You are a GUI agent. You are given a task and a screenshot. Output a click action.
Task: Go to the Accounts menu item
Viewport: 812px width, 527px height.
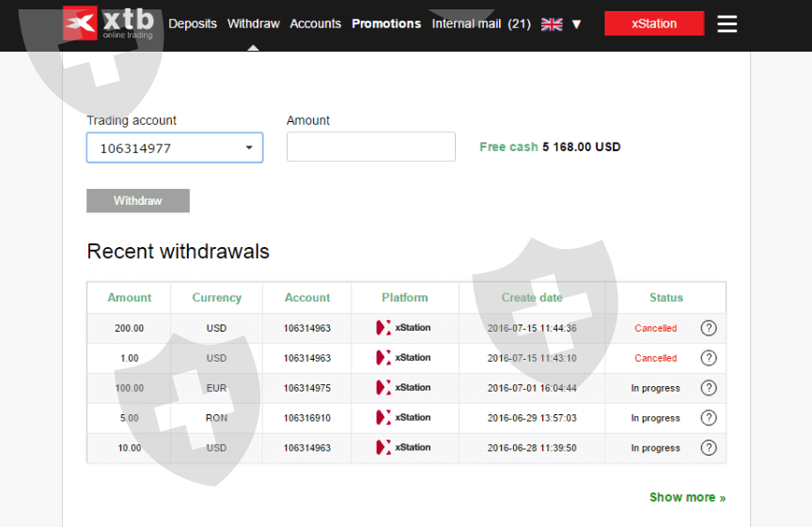coord(316,23)
